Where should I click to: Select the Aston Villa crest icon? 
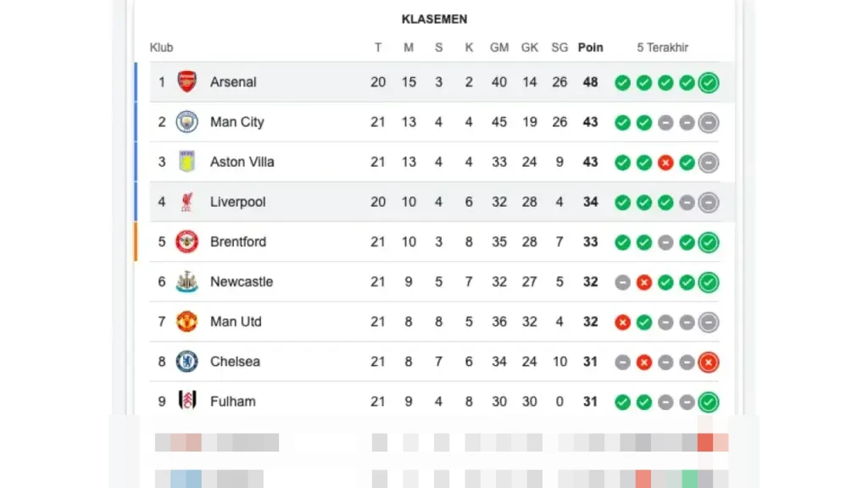tap(186, 162)
